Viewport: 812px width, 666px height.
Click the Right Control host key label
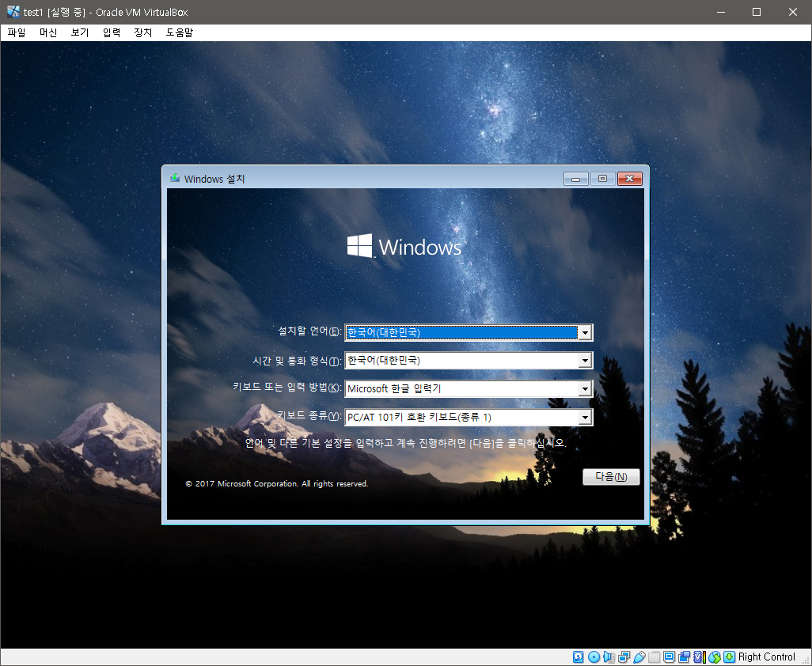[x=766, y=657]
